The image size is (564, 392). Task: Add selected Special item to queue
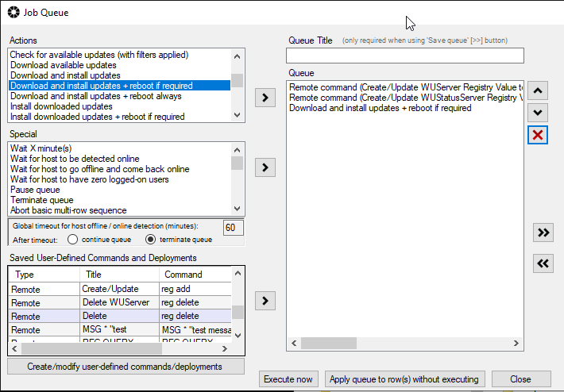coord(265,167)
